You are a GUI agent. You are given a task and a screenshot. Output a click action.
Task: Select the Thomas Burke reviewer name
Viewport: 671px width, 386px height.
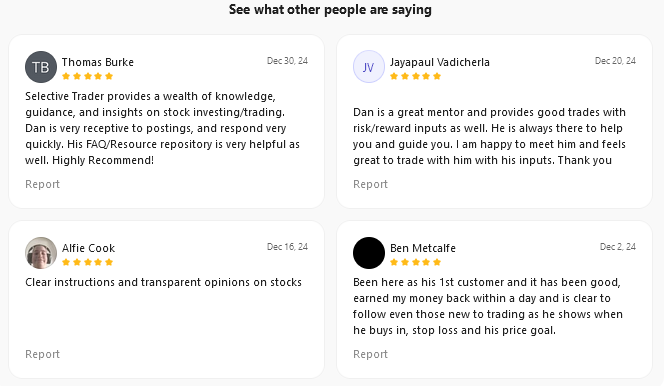pyautogui.click(x=98, y=62)
